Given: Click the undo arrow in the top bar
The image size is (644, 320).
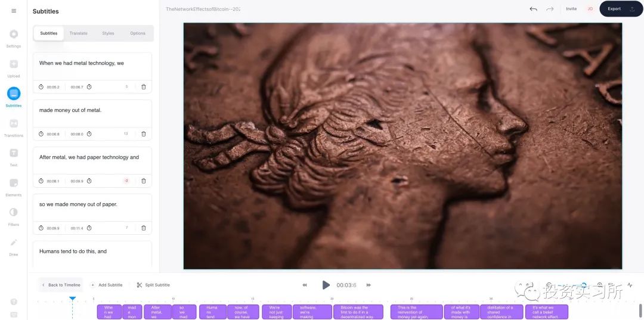Looking at the screenshot, I should pyautogui.click(x=533, y=9).
